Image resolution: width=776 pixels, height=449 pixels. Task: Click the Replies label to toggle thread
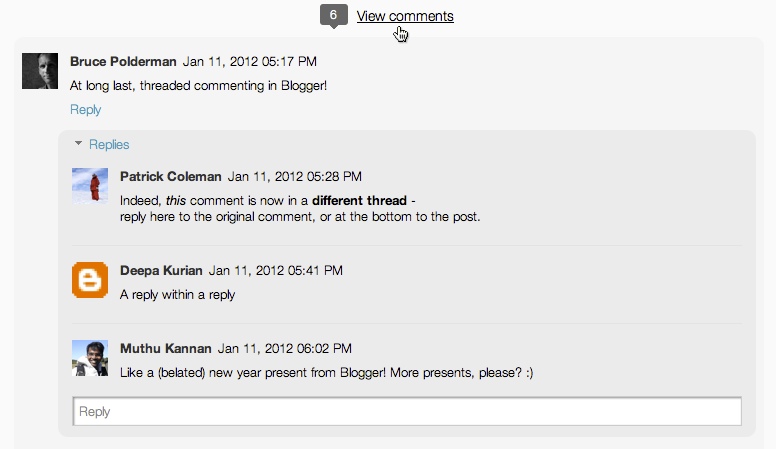(x=109, y=144)
